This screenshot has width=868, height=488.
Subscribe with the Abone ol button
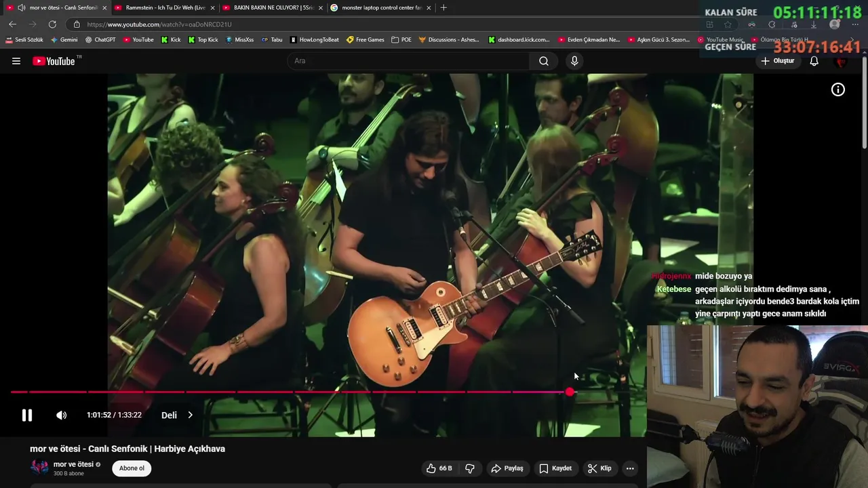tap(132, 468)
